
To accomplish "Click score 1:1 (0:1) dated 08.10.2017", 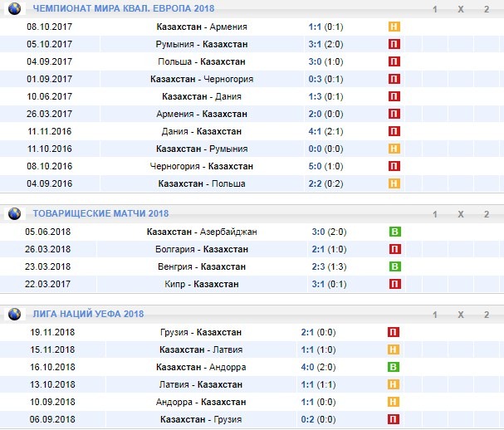I will [326, 27].
